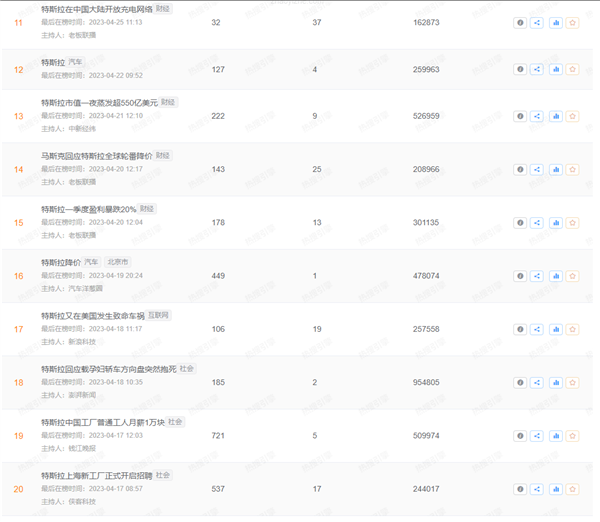Show info for row 14 马斯克 topic
This screenshot has width=600, height=522.
click(520, 170)
